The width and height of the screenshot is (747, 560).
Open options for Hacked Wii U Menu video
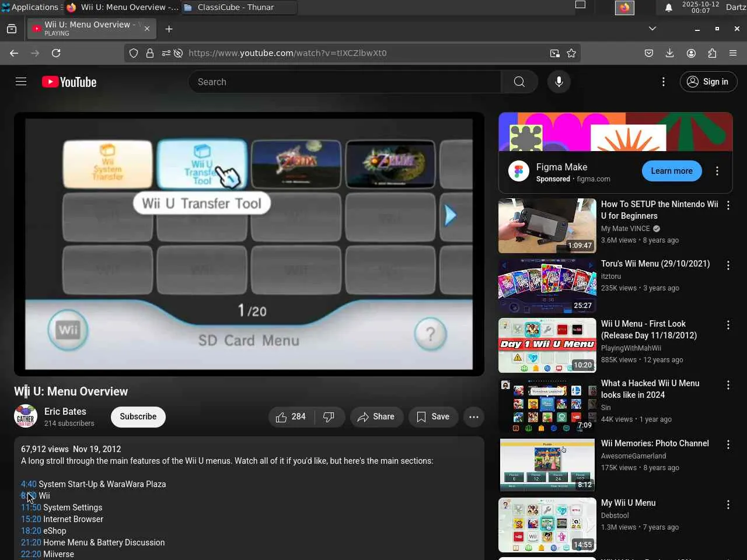coord(728,385)
